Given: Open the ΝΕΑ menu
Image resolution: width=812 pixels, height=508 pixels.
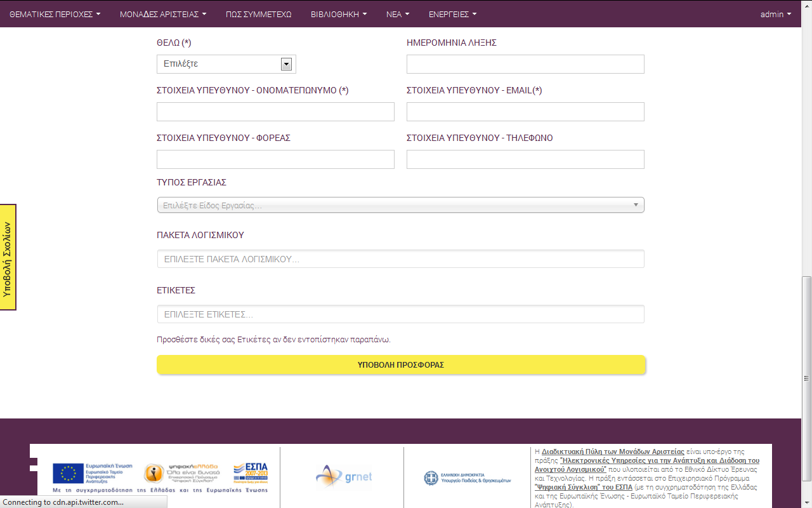Looking at the screenshot, I should 398,14.
